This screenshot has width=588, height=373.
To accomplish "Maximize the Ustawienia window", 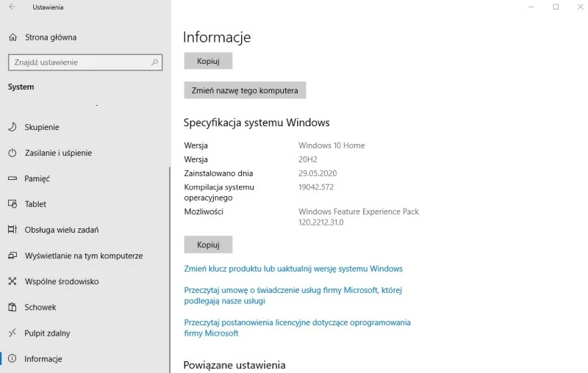I will point(556,7).
